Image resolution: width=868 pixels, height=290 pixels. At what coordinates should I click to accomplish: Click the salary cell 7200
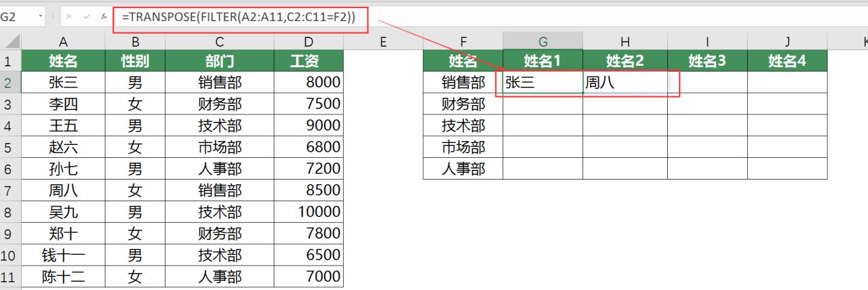click(309, 169)
